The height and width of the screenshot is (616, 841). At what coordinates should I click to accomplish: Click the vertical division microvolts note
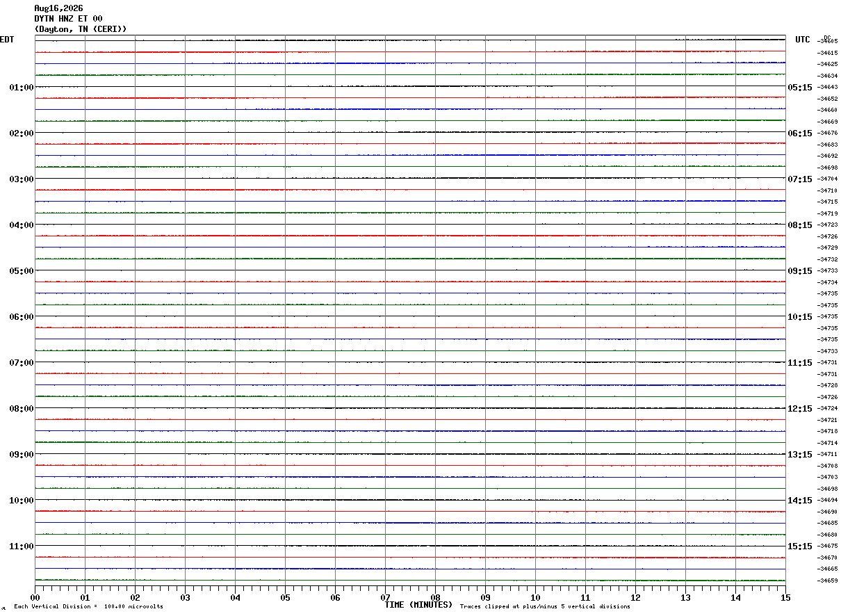click(88, 607)
